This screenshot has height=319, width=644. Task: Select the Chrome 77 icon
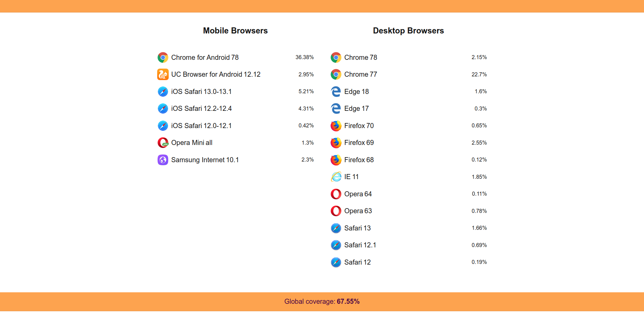pos(336,74)
